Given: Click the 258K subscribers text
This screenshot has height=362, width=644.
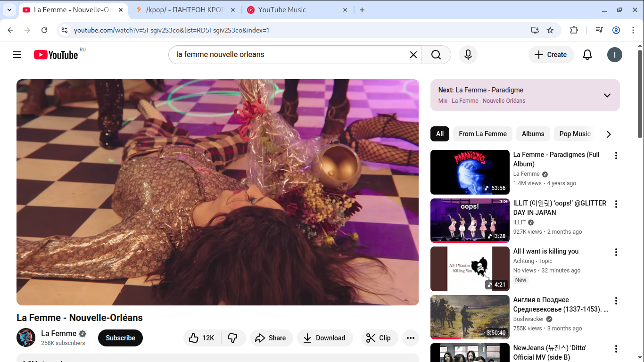Looking at the screenshot, I should click(x=63, y=343).
